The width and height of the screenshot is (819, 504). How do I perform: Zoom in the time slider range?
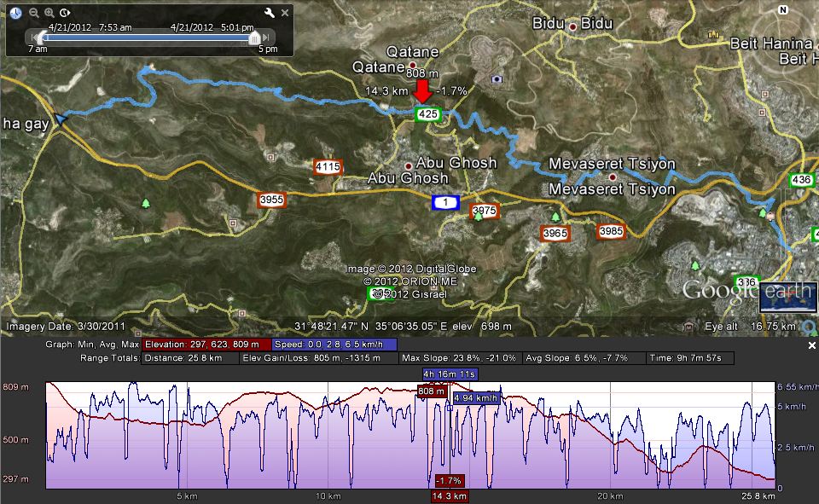49,13
